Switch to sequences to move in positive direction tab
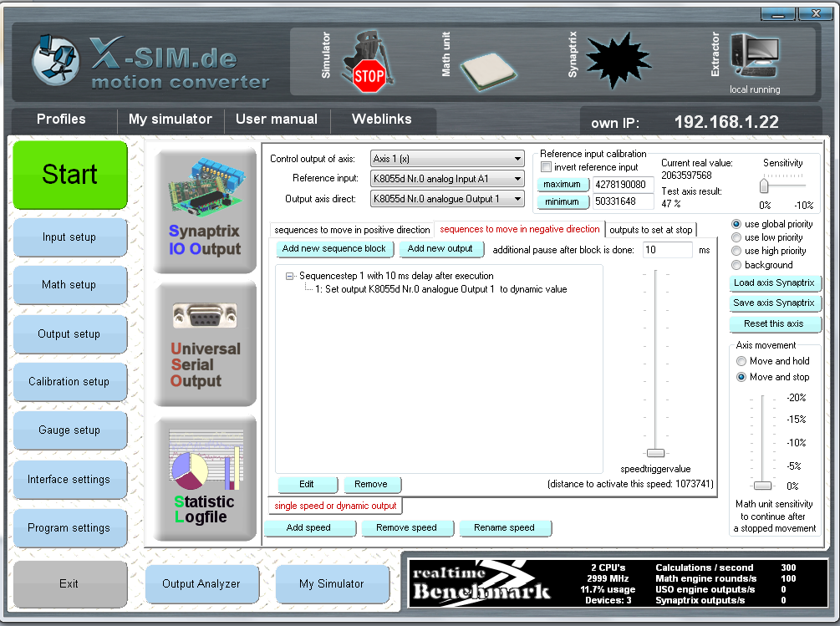The image size is (840, 626). tap(352, 230)
